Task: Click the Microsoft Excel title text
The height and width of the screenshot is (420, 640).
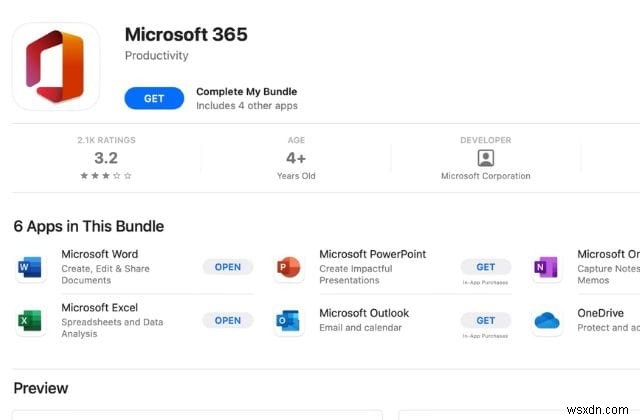Action: pyautogui.click(x=100, y=307)
